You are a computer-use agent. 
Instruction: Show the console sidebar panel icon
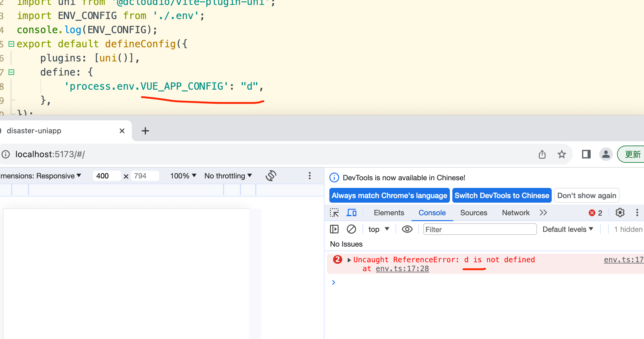[334, 229]
